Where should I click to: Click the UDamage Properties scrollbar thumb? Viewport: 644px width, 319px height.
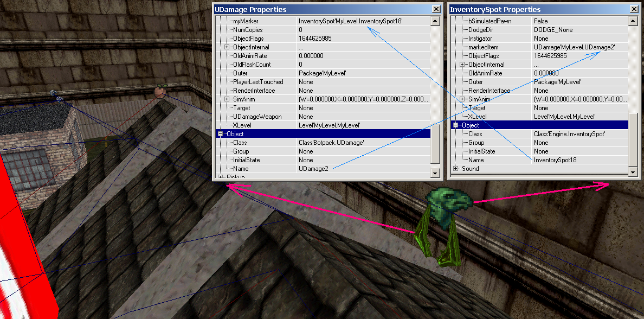(435, 145)
